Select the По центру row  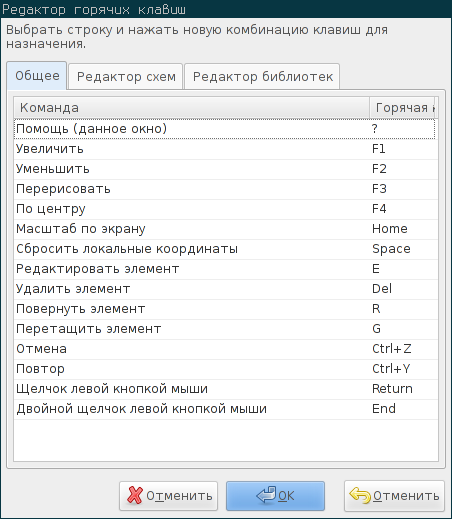(x=226, y=209)
